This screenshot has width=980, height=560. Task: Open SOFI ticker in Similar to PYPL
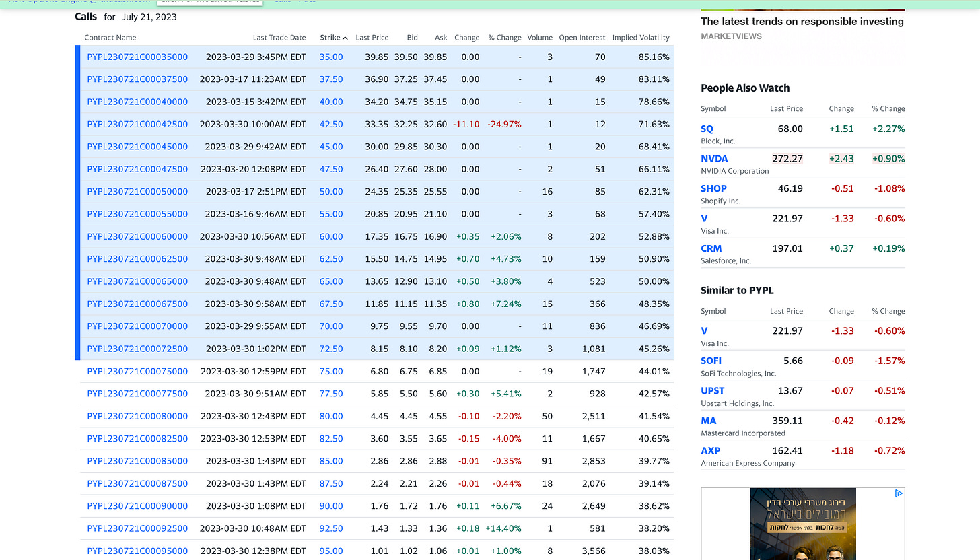tap(711, 361)
